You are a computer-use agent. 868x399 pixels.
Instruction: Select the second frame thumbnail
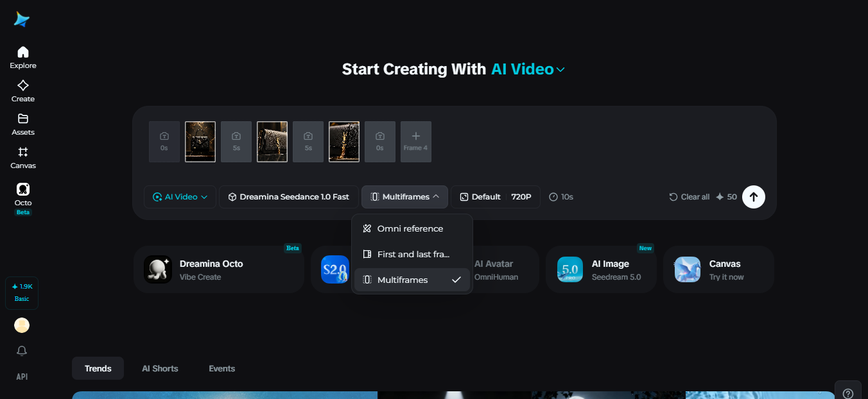pos(272,142)
